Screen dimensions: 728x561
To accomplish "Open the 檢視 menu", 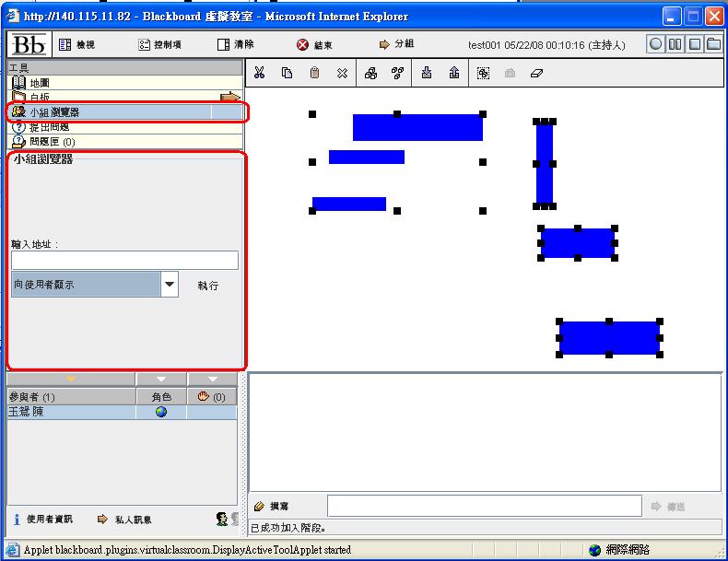I will click(x=77, y=44).
